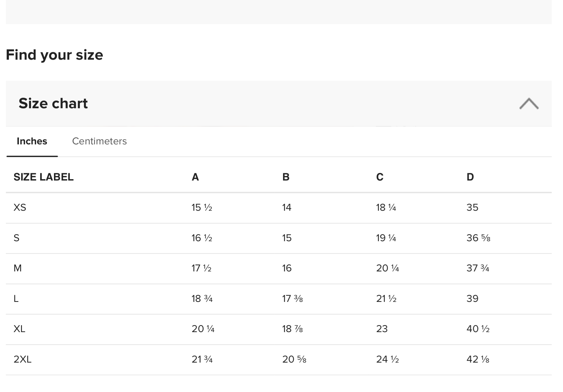
Task: Click the 36 ⅝ value for size S
Action: [x=478, y=238]
